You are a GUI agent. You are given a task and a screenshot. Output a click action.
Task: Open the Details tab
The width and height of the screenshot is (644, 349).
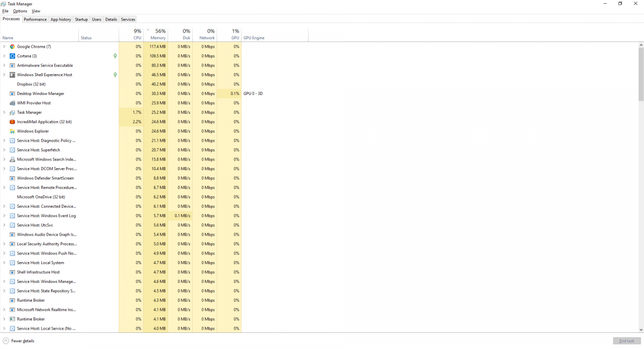pos(111,19)
